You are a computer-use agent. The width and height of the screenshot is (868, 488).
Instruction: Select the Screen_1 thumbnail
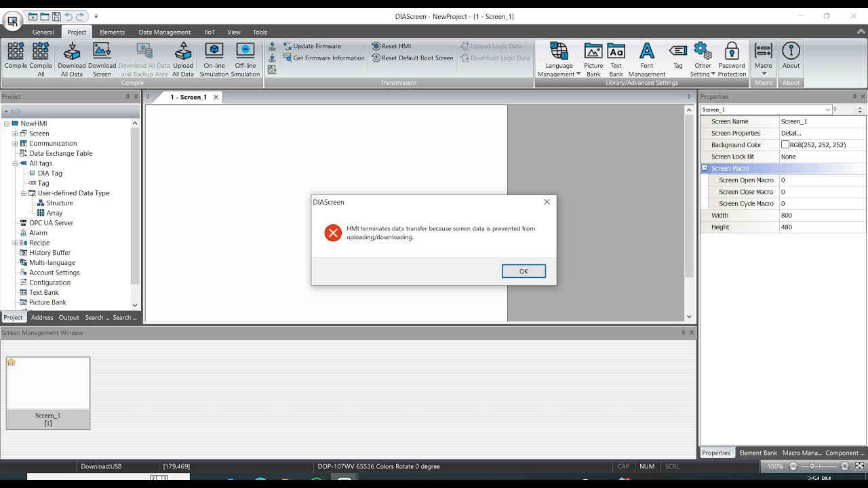tap(48, 393)
